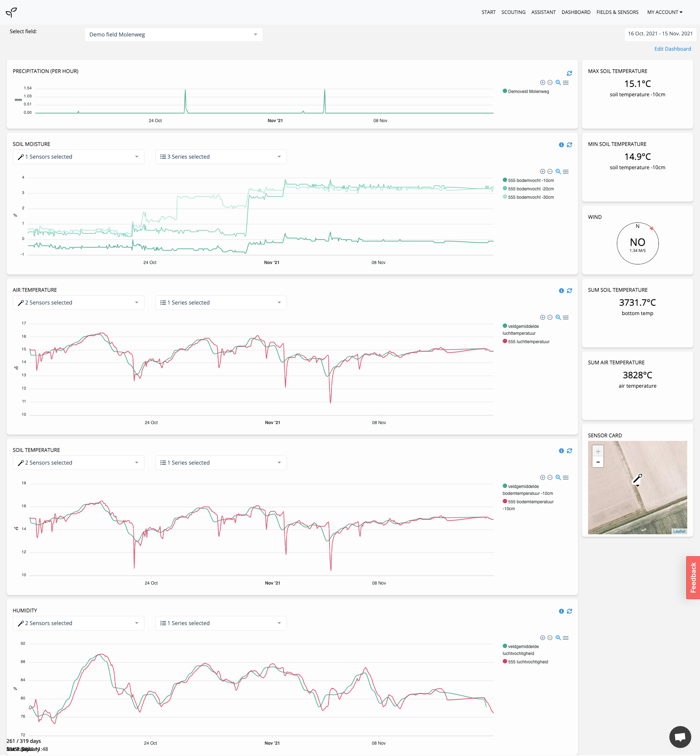Go to the Scouting menu

(x=513, y=12)
